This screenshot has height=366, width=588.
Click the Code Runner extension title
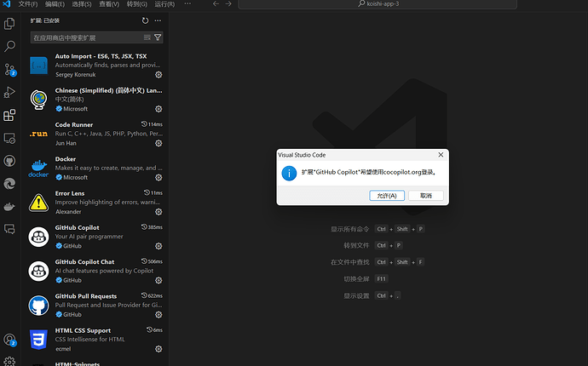point(74,125)
